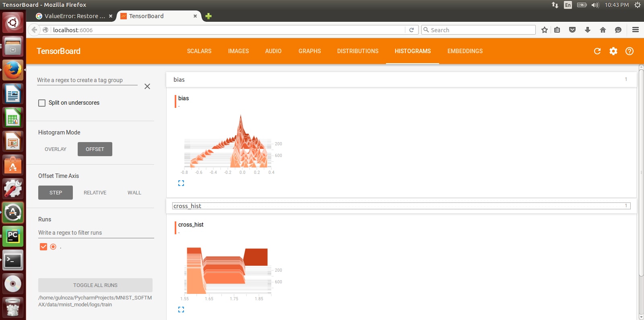Image resolution: width=644 pixels, height=320 pixels.
Task: Go back with Firefox back arrow
Action: [x=35, y=30]
